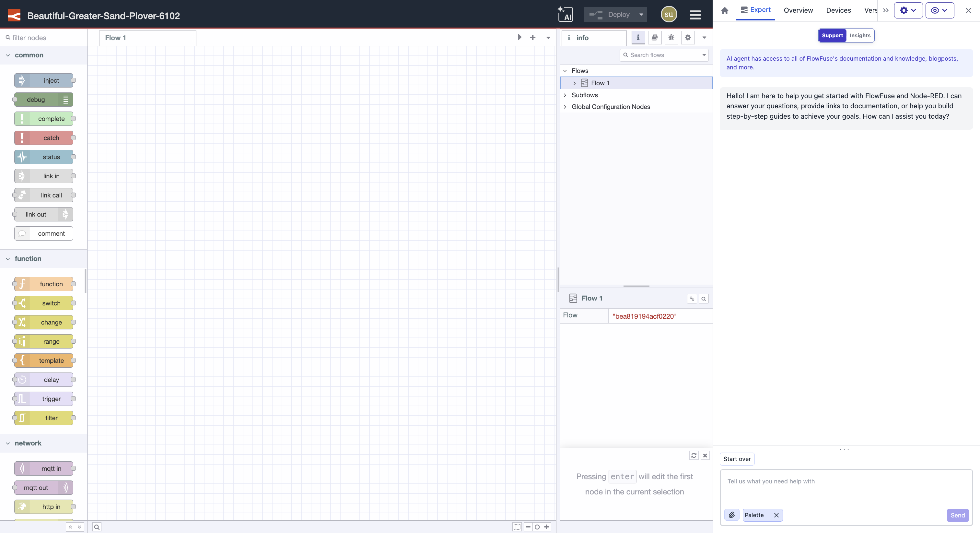Switch to the Overview tab
Viewport: 980px width, 533px height.
click(798, 10)
